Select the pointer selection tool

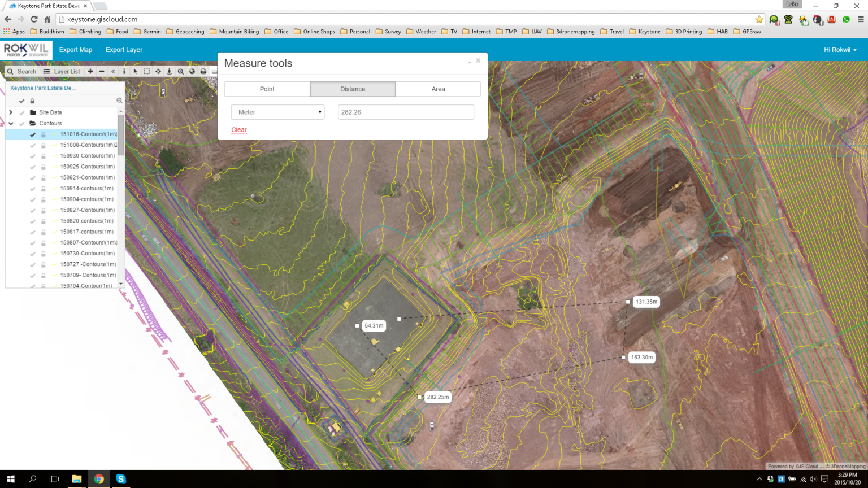[x=135, y=71]
